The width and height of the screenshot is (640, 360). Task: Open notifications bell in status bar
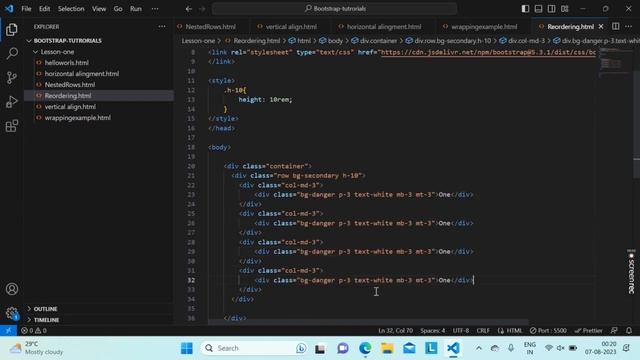tap(629, 331)
